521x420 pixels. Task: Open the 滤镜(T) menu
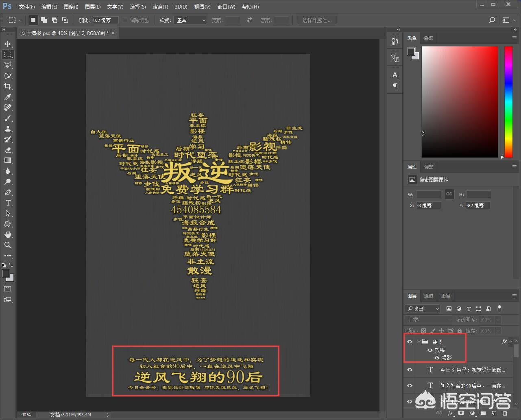(160, 7)
